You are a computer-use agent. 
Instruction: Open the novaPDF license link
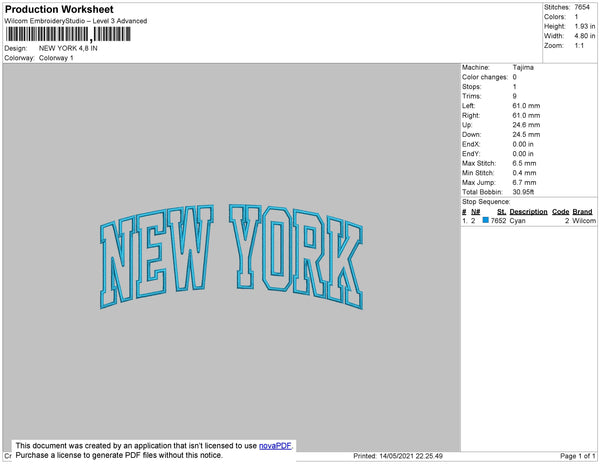[275, 446]
